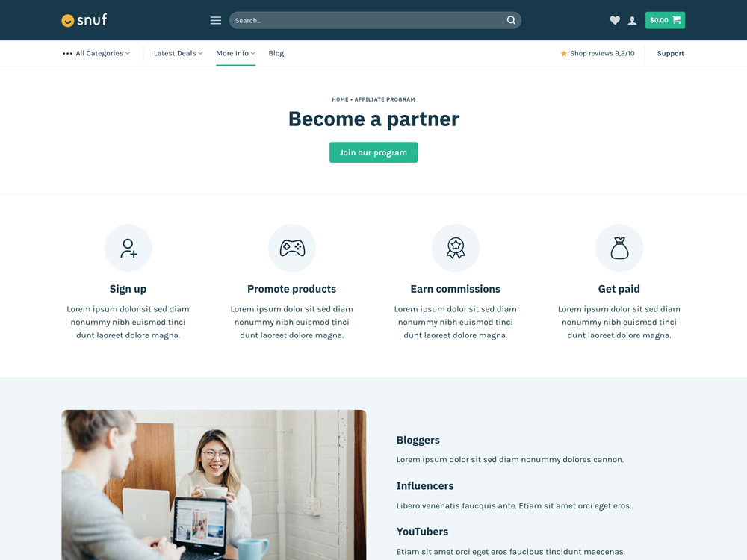Click the snuf smiley logo
Viewport: 747px width, 560px height.
84,20
